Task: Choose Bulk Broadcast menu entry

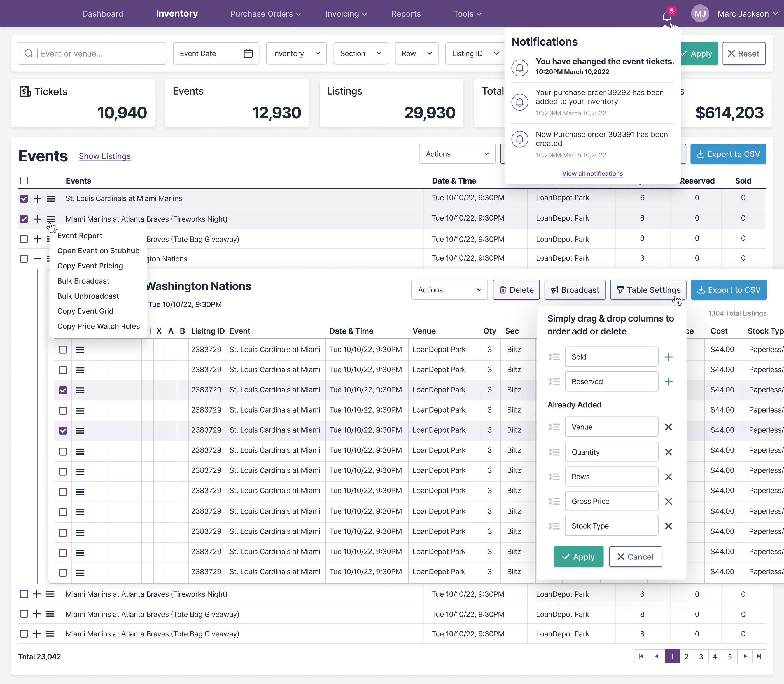Action: 83,281
